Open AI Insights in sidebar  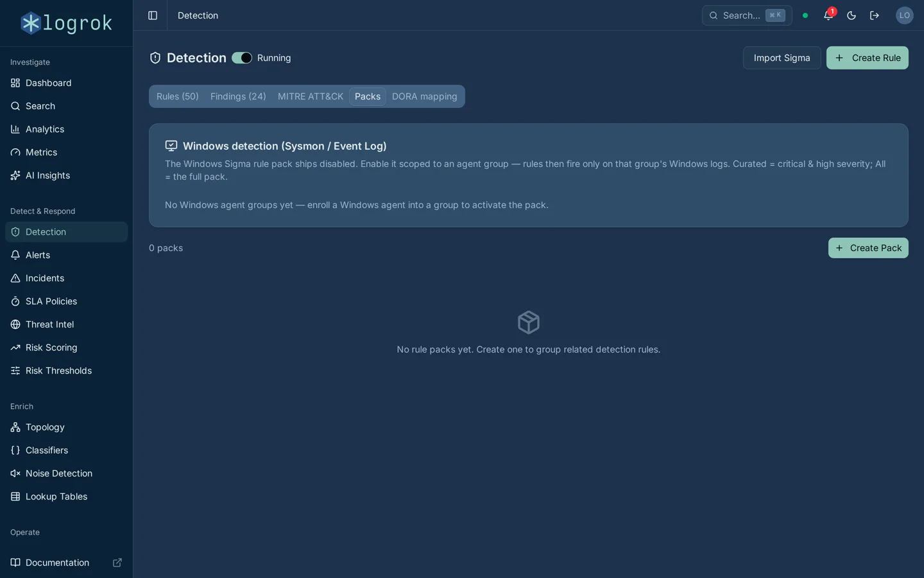coord(66,175)
